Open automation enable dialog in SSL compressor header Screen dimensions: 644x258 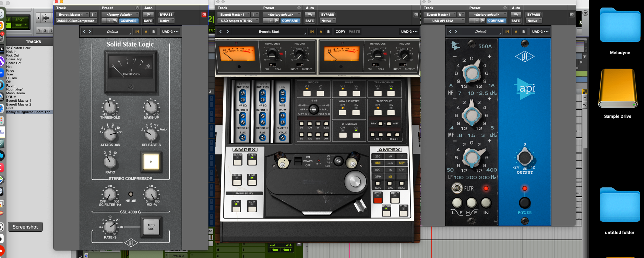tap(148, 14)
